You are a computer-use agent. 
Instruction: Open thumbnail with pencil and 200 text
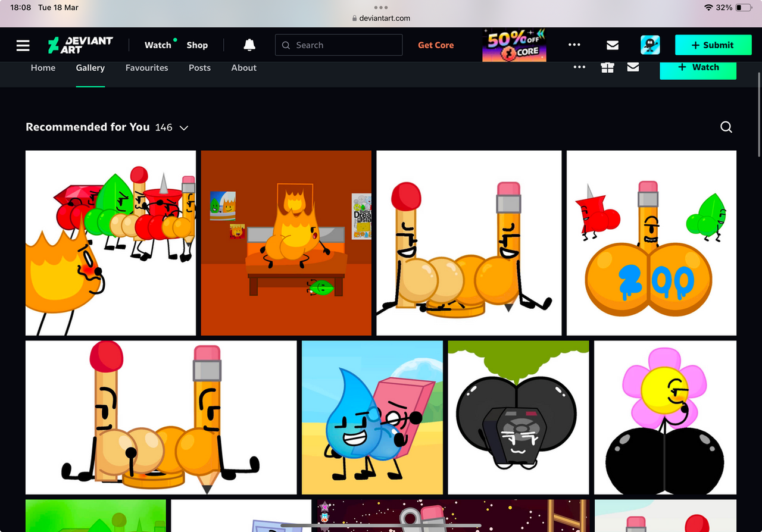pyautogui.click(x=651, y=243)
